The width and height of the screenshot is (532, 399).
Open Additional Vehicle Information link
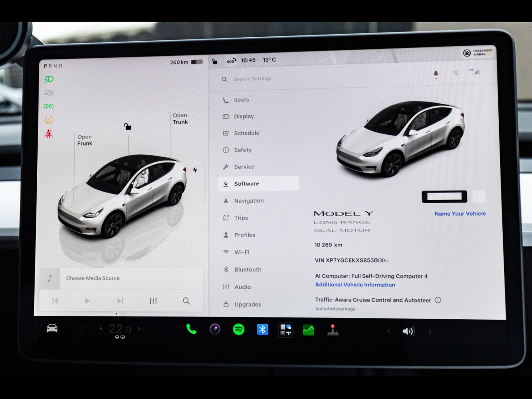pos(355,285)
